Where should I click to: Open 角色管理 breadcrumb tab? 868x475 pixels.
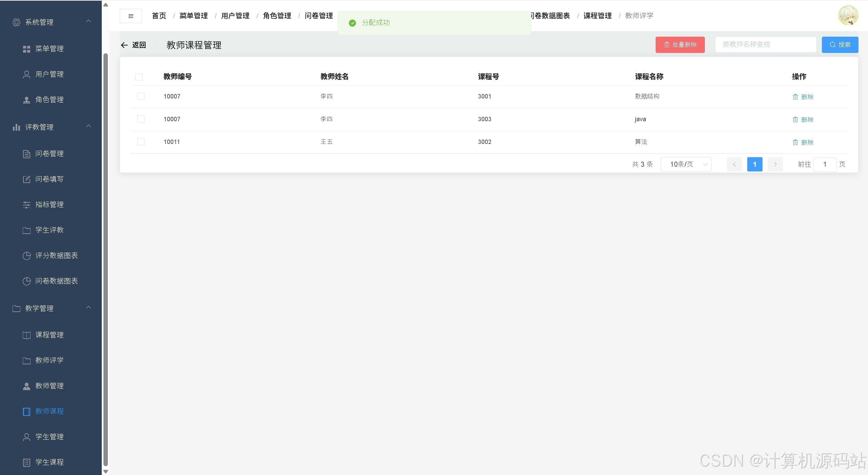pyautogui.click(x=277, y=16)
